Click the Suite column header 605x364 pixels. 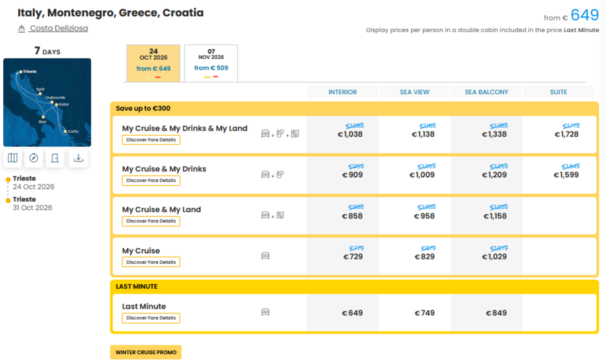click(x=559, y=92)
